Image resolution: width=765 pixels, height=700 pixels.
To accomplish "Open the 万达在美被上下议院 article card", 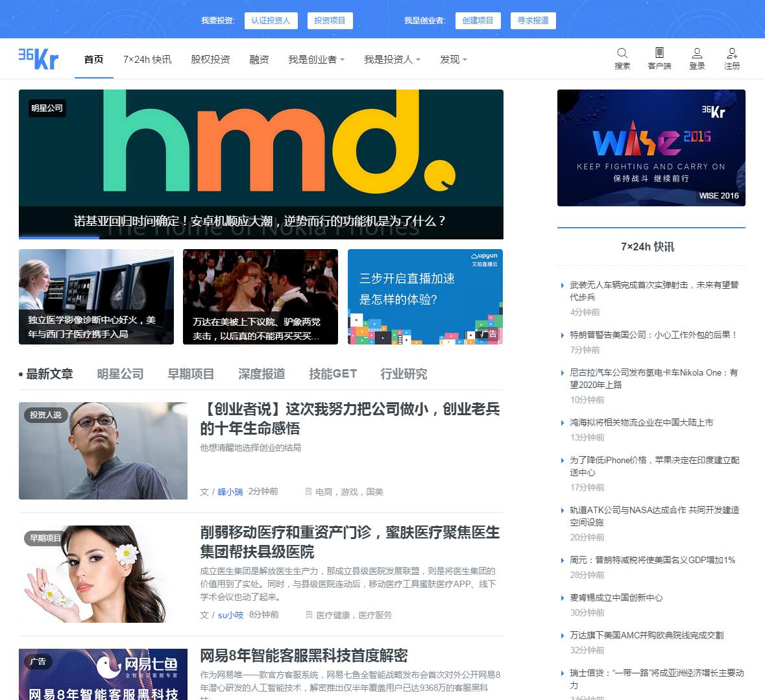I will click(260, 296).
